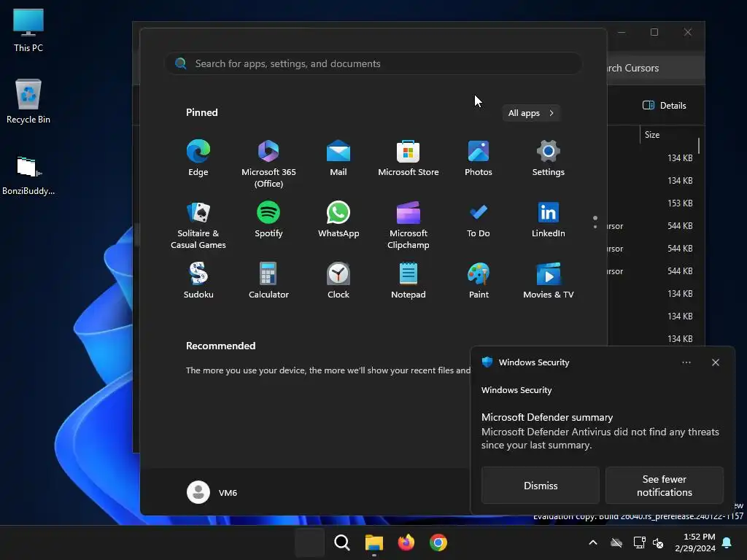Viewport: 747px width, 560px height.
Task: Open Settings from the Start menu
Action: coord(549,158)
